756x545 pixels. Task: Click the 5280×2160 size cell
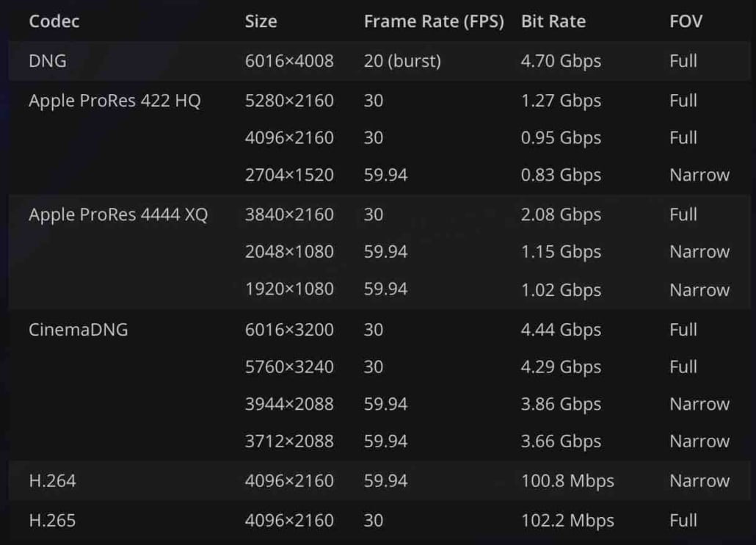289,101
